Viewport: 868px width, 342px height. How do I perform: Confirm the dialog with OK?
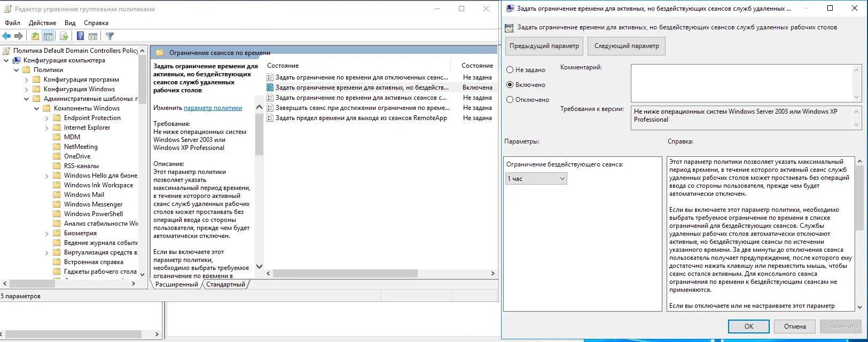[749, 327]
